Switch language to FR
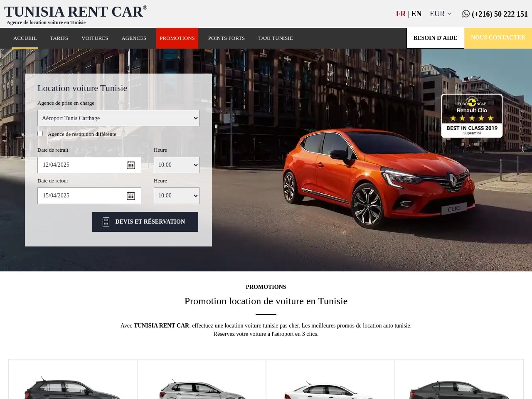The width and height of the screenshot is (532, 399). [x=401, y=14]
